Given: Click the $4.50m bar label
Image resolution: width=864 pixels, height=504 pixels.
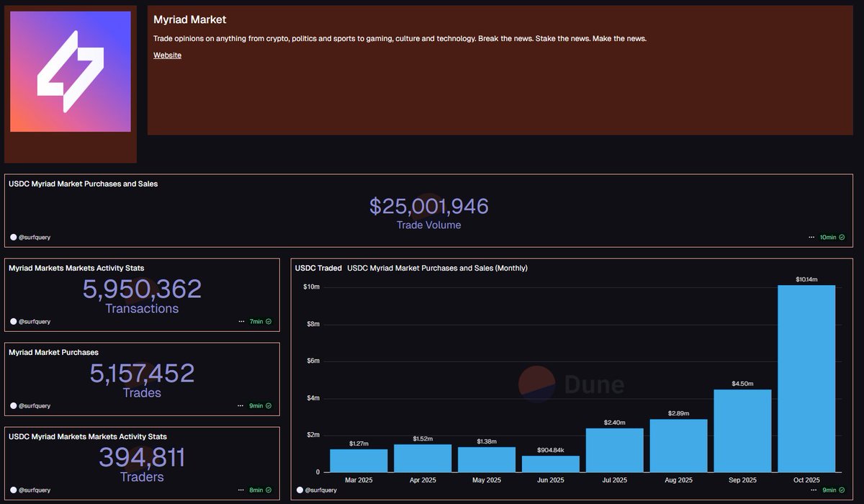Looking at the screenshot, I should [743, 384].
